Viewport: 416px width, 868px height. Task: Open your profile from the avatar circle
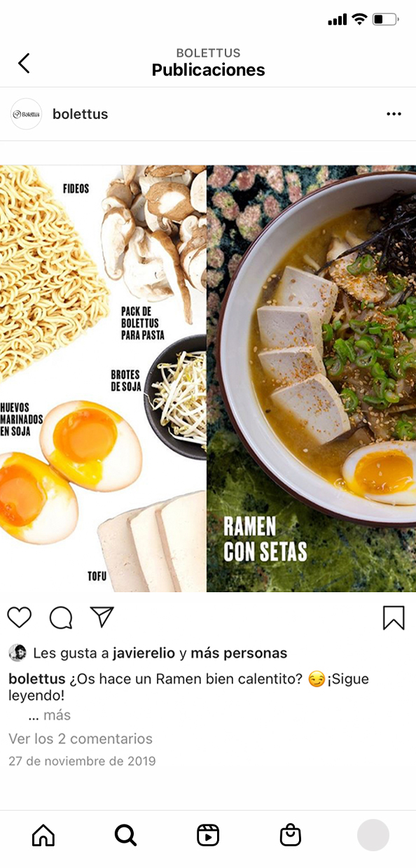point(373,835)
